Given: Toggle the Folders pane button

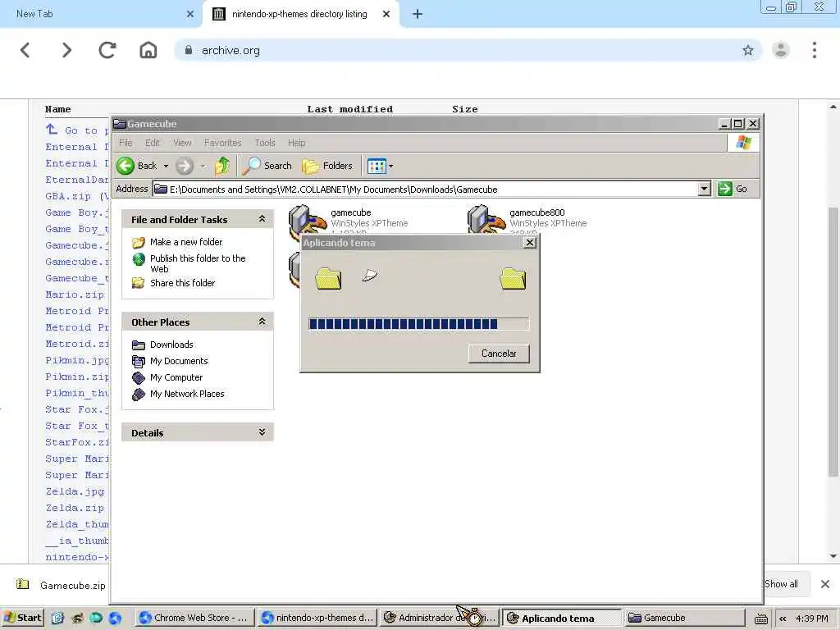Looking at the screenshot, I should 327,166.
